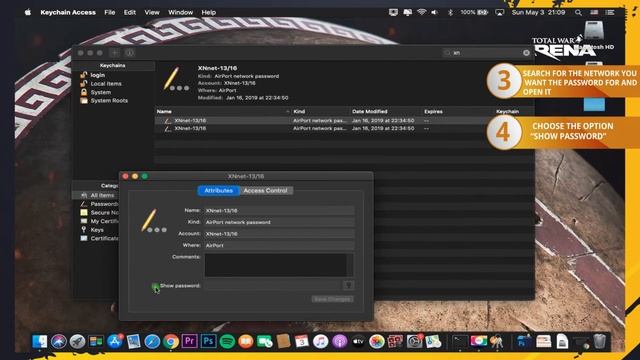The height and width of the screenshot is (360, 640).
Task: Open the password assistant key button
Action: (348, 286)
